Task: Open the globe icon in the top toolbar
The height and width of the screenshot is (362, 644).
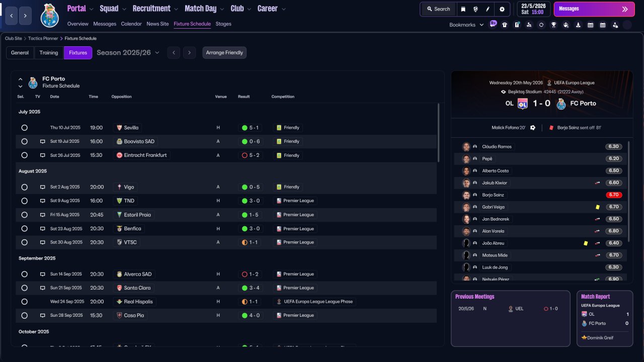Action: pyautogui.click(x=475, y=9)
